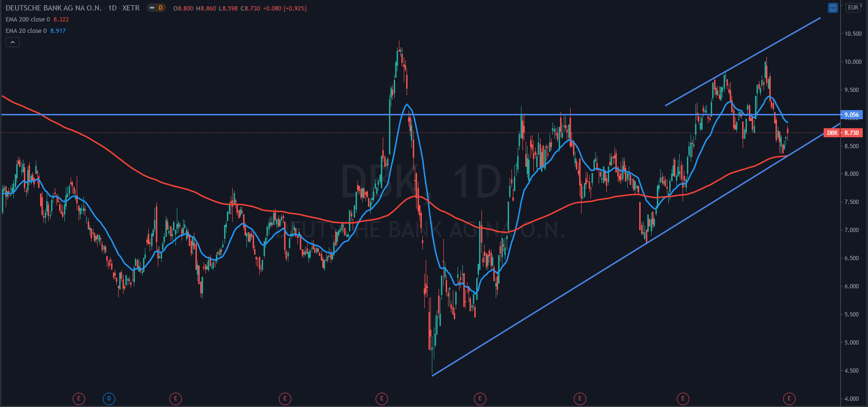Click the XETR exchange label in the legend
Image resolution: width=868 pixels, height=407 pixels.
[x=131, y=8]
